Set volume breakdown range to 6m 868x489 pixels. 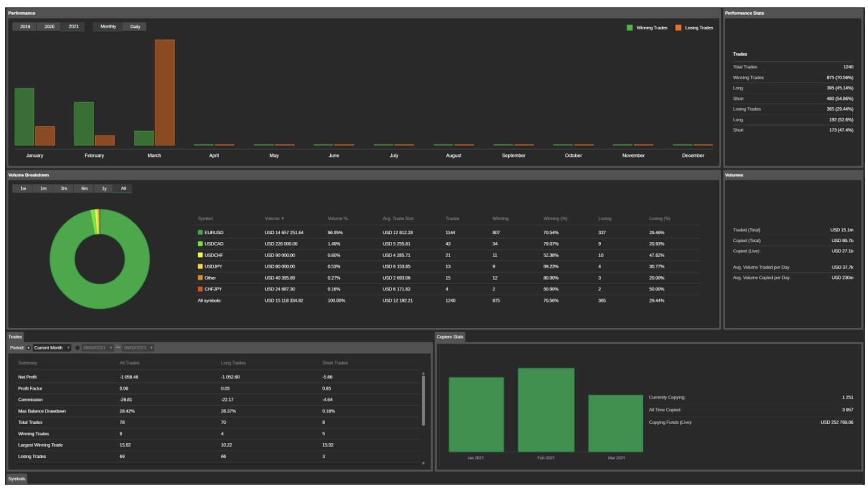tap(84, 189)
